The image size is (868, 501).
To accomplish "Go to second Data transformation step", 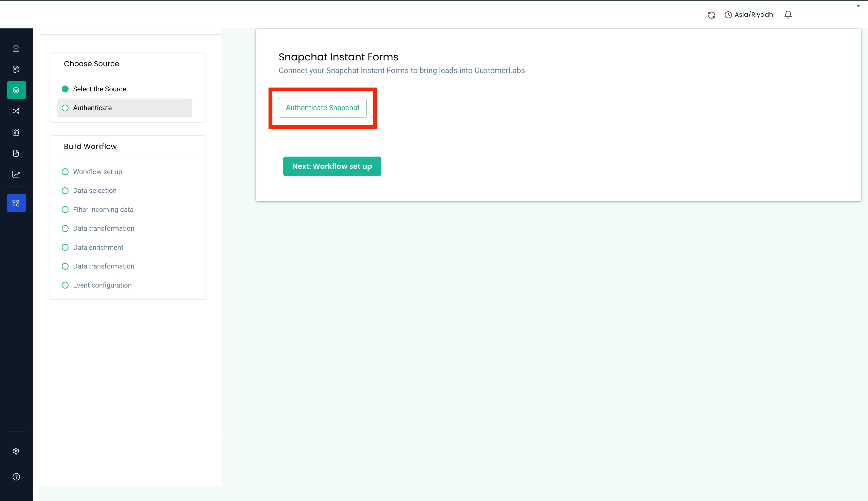I will [104, 266].
